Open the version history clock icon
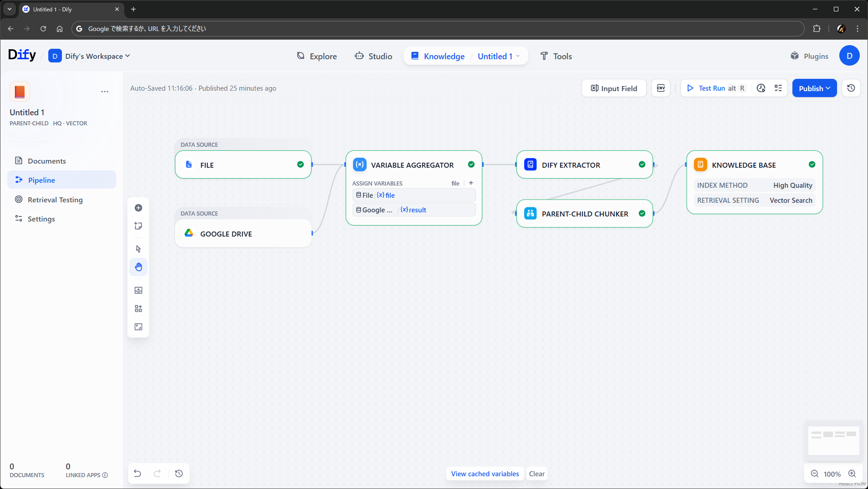 (851, 88)
